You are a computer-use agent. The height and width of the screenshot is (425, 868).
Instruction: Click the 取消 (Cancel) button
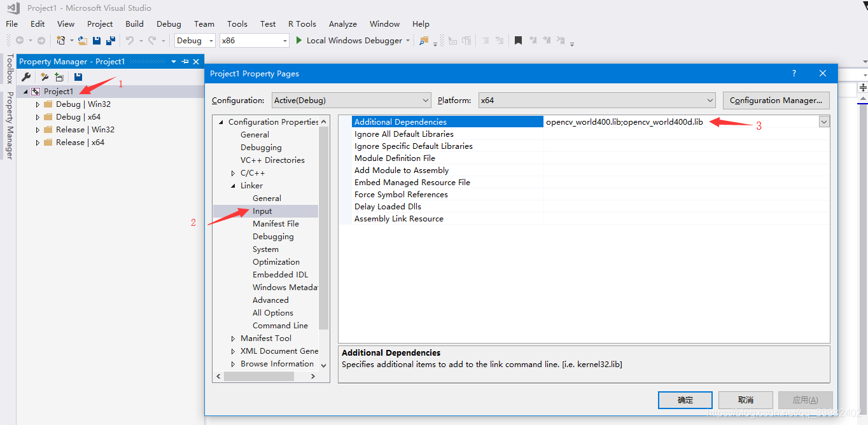[x=746, y=400]
